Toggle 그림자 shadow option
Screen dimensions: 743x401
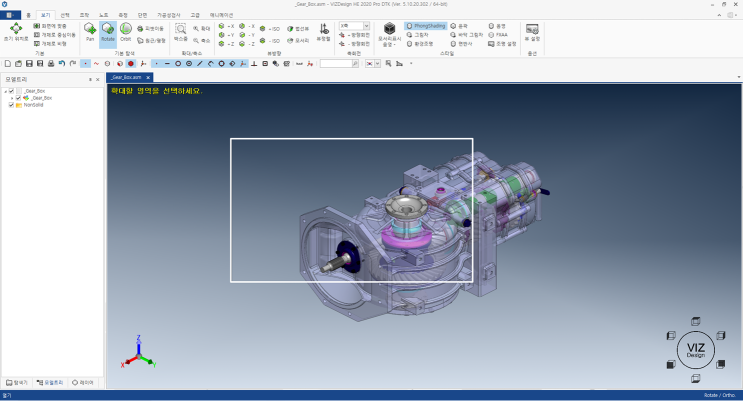pos(418,35)
